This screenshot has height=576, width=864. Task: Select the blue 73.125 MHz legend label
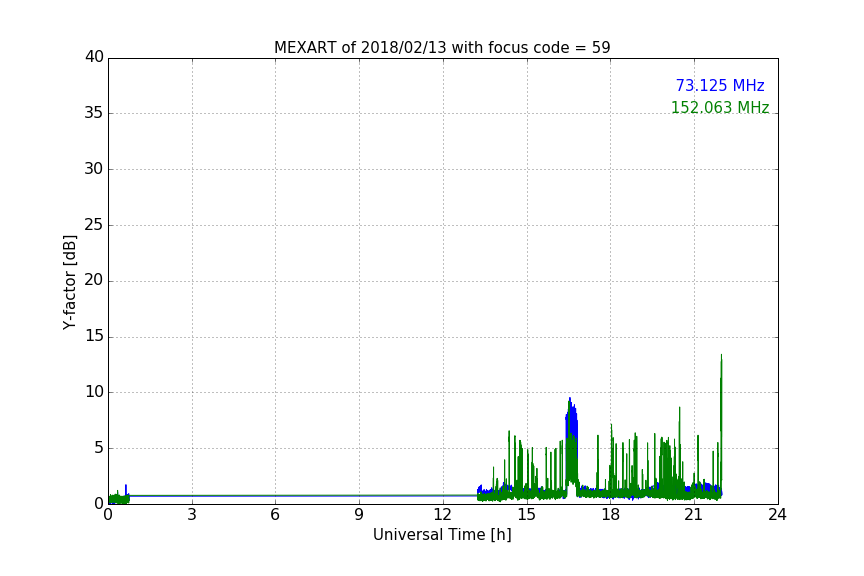coord(720,86)
